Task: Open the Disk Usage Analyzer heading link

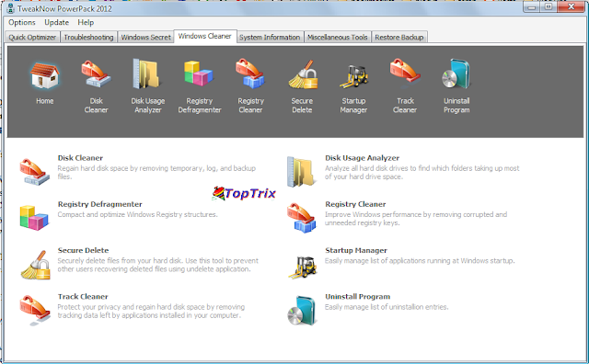Action: click(362, 158)
